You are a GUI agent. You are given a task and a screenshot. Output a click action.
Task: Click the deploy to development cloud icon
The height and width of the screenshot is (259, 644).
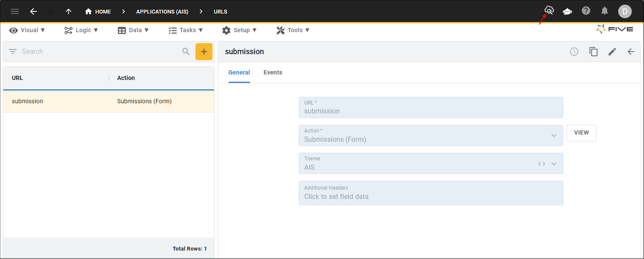pyautogui.click(x=549, y=11)
